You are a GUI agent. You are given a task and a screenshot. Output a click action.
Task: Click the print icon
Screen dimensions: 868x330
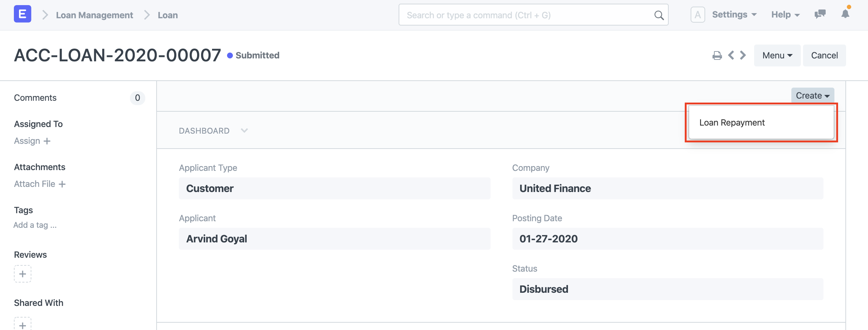717,55
